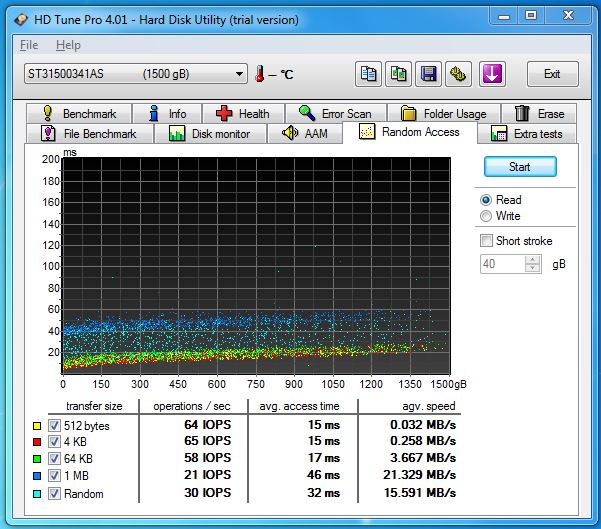This screenshot has width=601, height=529.
Task: Click the 'transfer size' column header
Action: coord(94,406)
